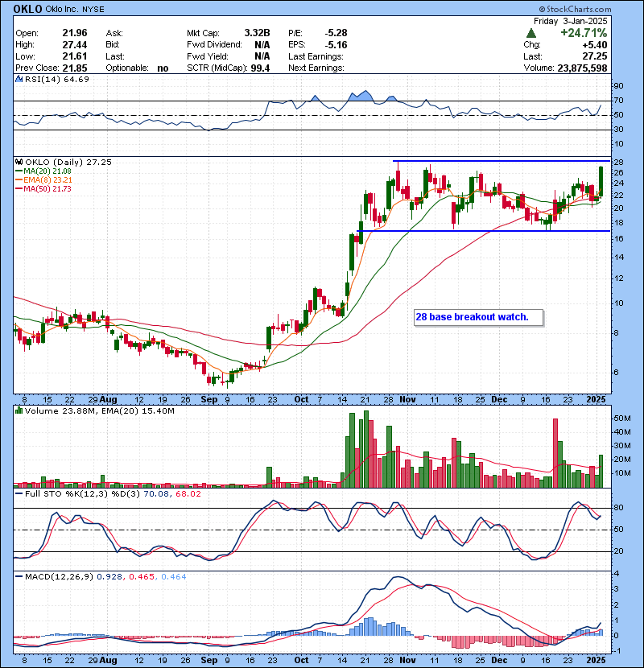Click the SCTR (MidCap) value 99.4

click(260, 68)
